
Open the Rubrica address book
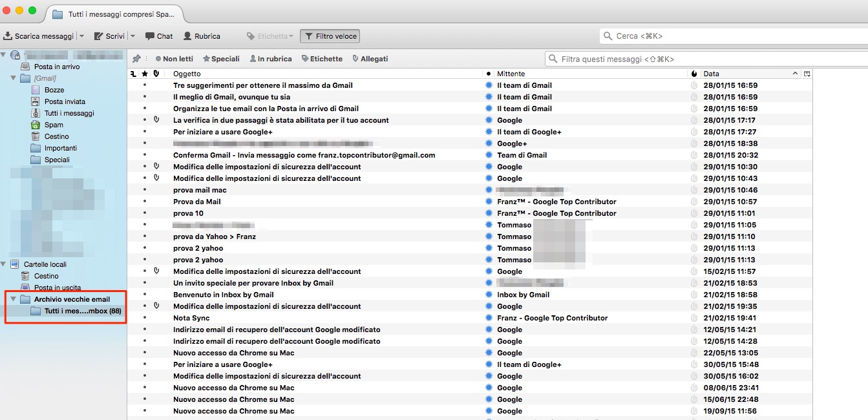(x=202, y=36)
